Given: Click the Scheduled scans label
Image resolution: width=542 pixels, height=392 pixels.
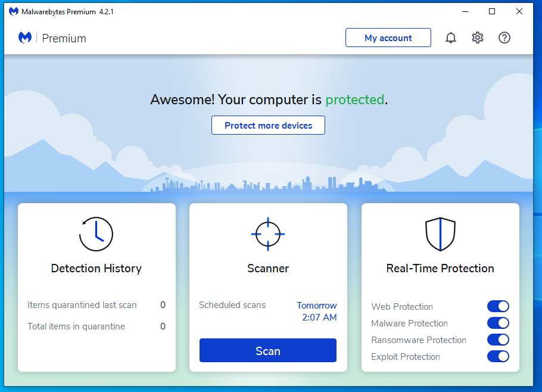Looking at the screenshot, I should coord(232,305).
